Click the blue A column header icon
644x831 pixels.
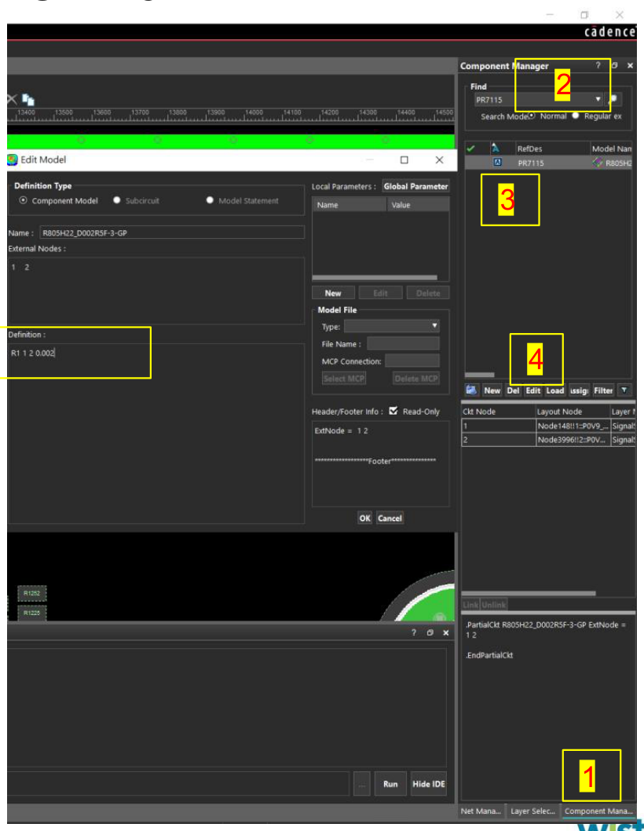click(496, 148)
